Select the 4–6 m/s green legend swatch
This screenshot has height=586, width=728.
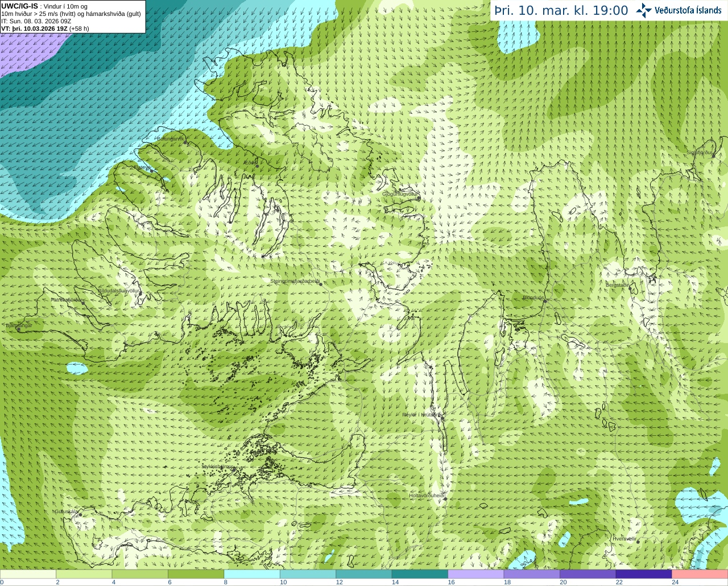[x=140, y=574]
